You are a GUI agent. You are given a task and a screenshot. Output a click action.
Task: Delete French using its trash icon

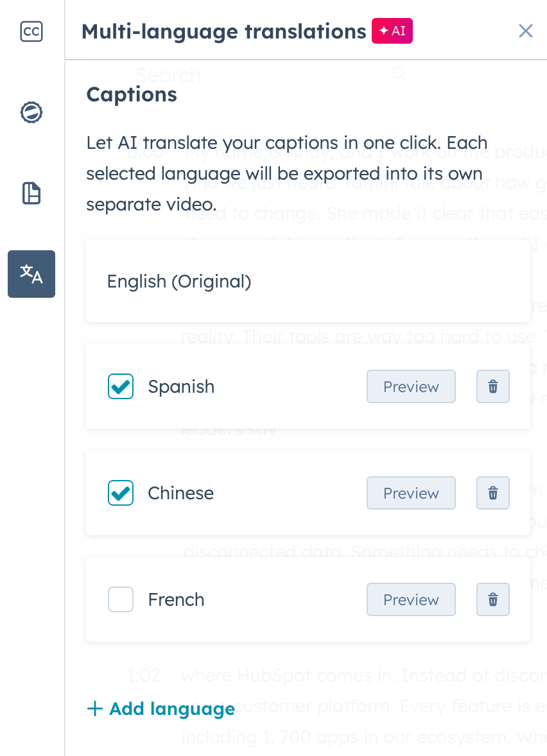click(x=492, y=599)
